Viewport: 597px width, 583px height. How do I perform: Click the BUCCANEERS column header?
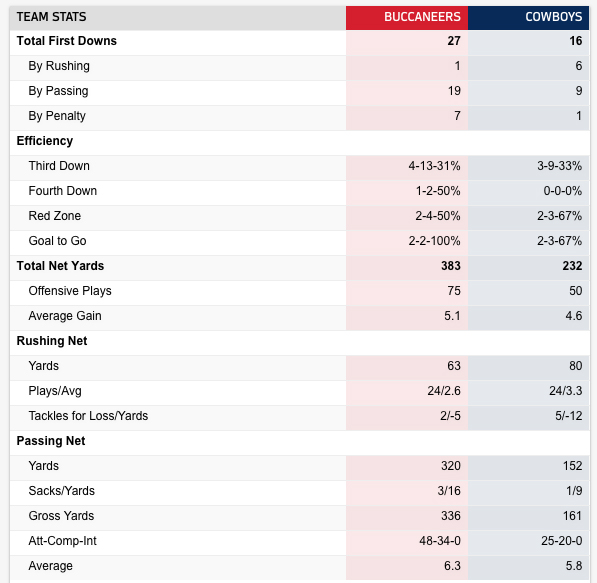coord(407,17)
